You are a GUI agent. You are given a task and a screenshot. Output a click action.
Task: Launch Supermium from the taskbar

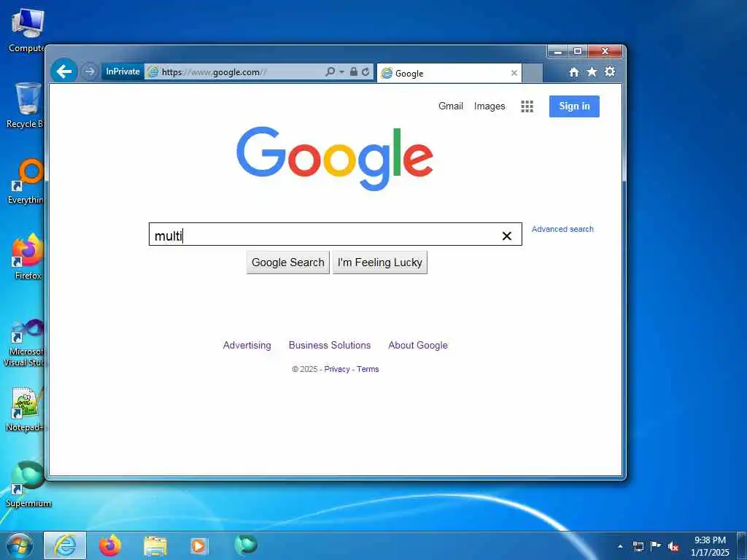pos(246,545)
